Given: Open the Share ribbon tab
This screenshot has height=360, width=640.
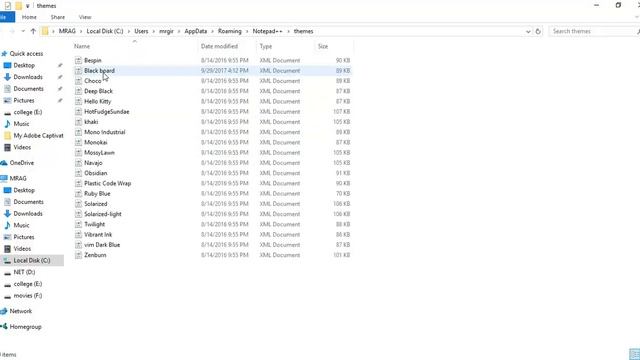Looking at the screenshot, I should click(58, 17).
